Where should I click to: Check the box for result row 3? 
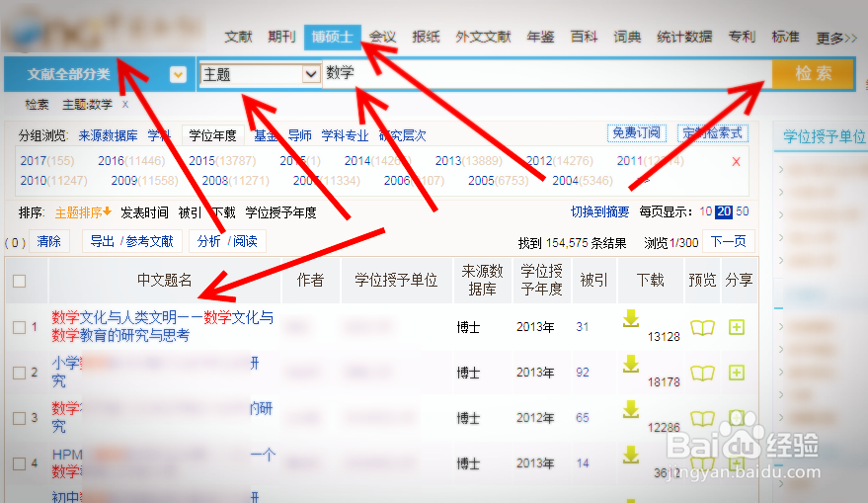tap(20, 418)
